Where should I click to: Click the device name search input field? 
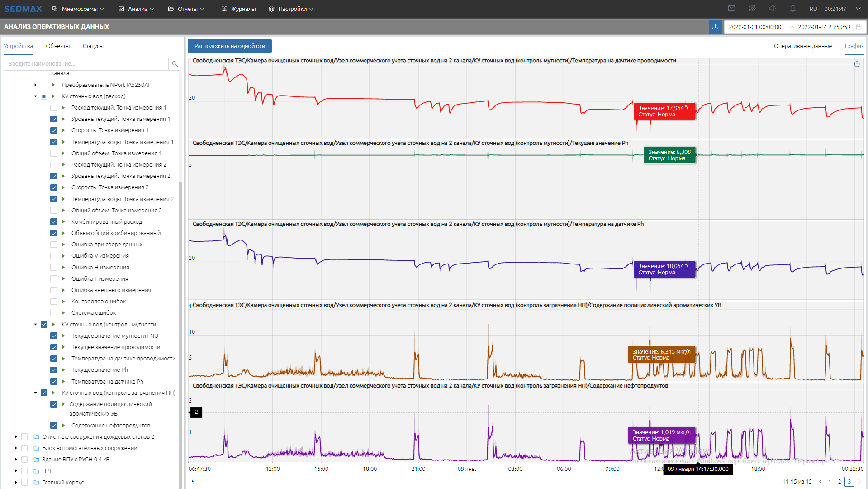(86, 64)
